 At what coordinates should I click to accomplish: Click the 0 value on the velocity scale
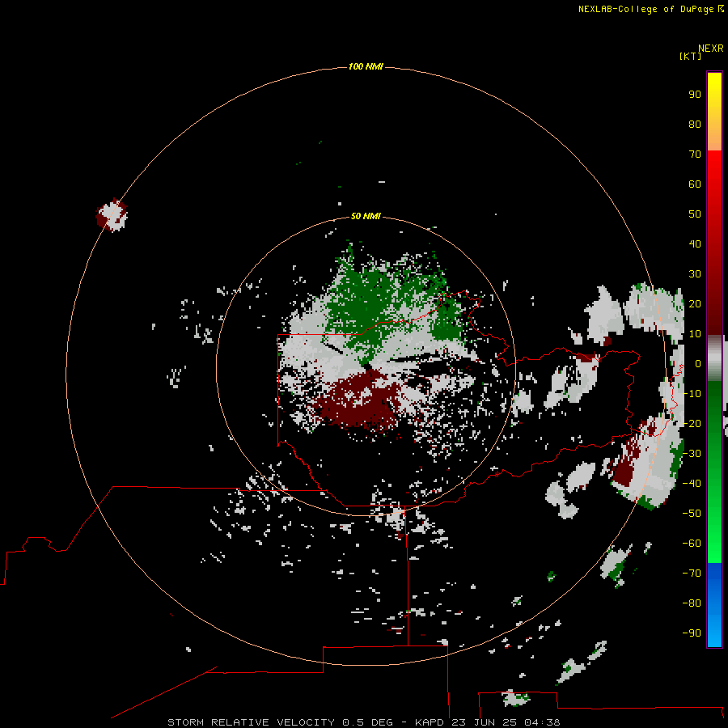[698, 363]
